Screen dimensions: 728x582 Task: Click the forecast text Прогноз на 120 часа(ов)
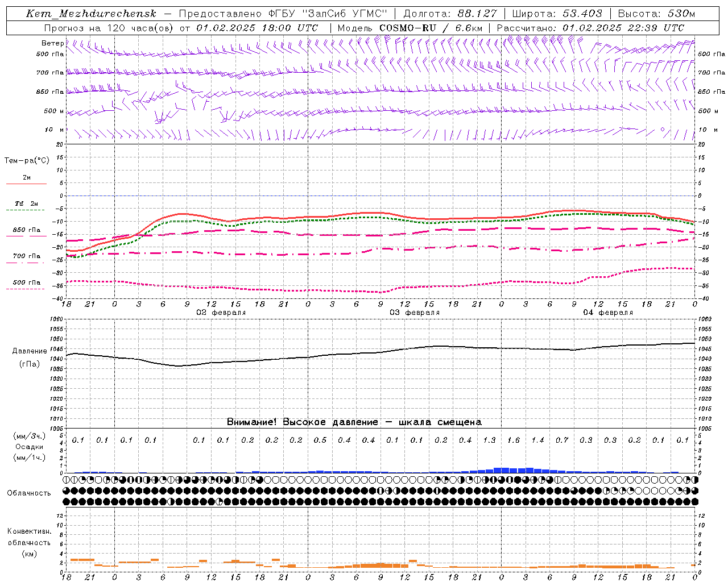click(x=109, y=28)
